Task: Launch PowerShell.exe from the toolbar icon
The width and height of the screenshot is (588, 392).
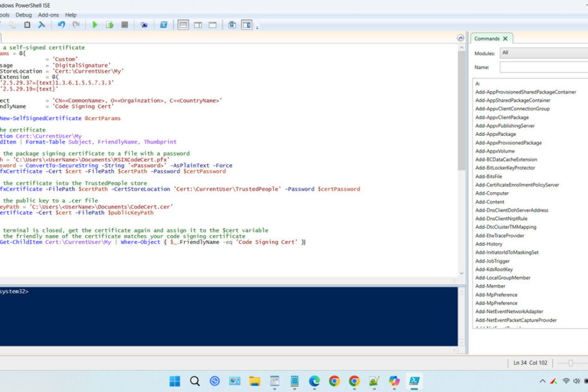Action: pyautogui.click(x=163, y=25)
